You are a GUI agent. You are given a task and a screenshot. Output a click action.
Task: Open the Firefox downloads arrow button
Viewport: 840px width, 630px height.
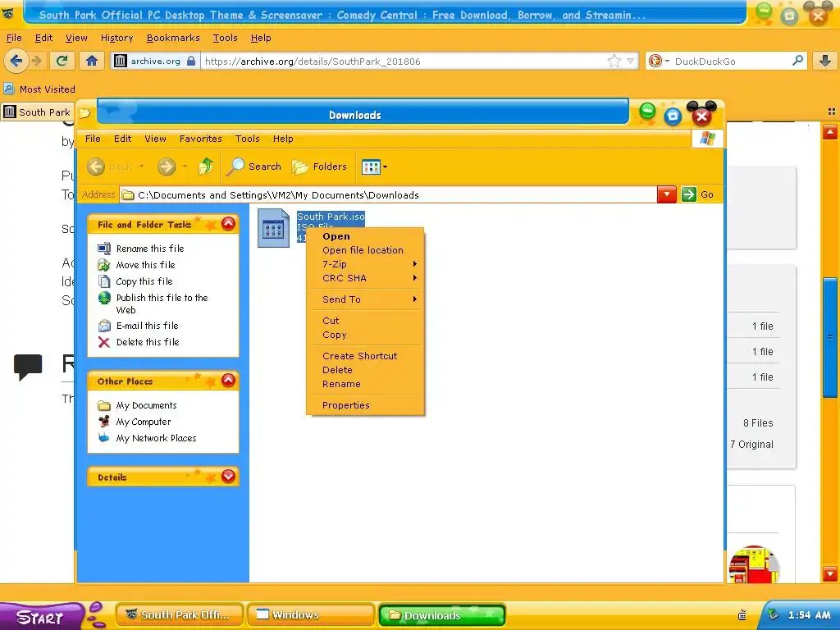point(825,61)
